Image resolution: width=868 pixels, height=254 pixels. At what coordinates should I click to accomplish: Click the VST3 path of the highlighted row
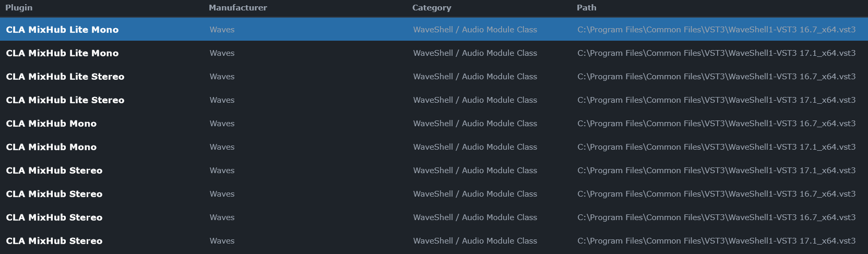point(717,30)
